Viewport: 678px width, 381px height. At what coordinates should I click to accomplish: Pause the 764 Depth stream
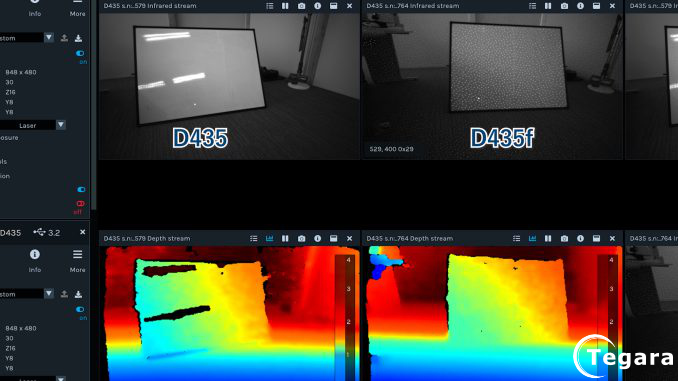tap(548, 239)
